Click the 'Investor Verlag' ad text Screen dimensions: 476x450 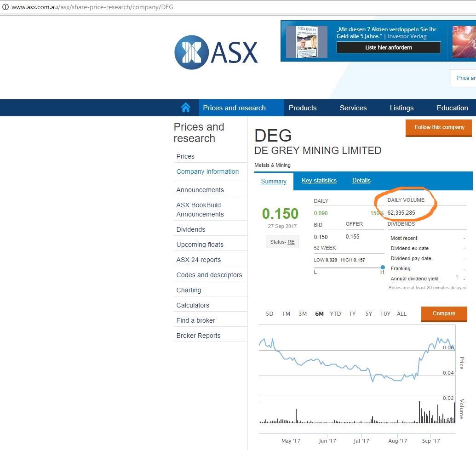tap(407, 36)
